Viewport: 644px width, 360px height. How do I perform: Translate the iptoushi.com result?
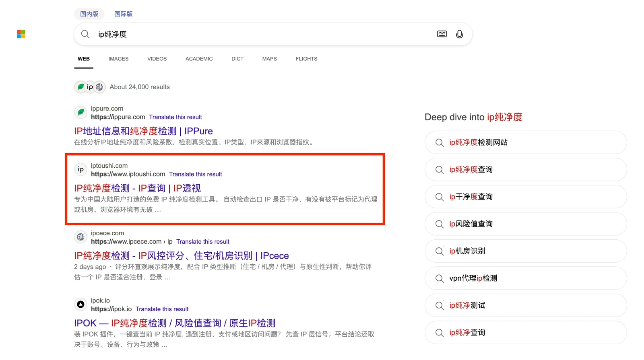tap(196, 174)
